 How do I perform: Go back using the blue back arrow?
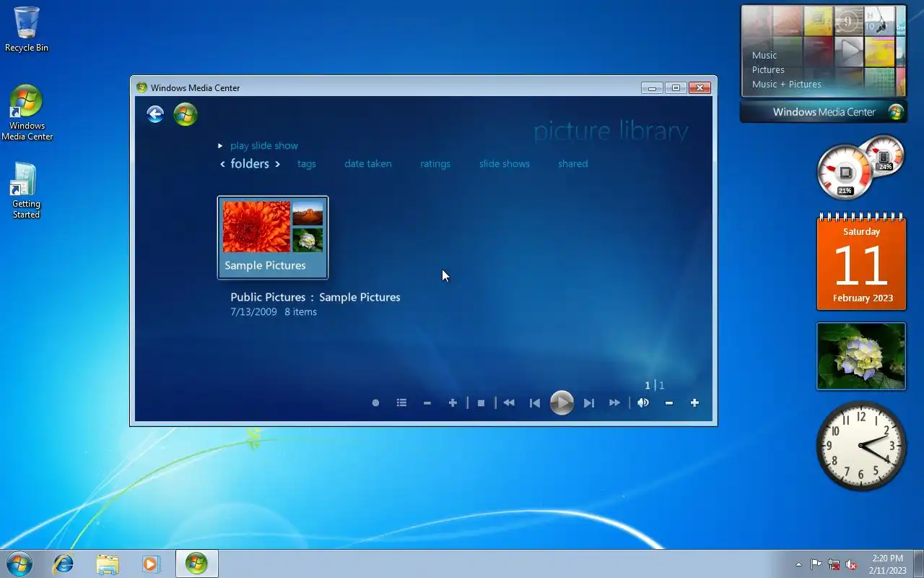(x=155, y=114)
